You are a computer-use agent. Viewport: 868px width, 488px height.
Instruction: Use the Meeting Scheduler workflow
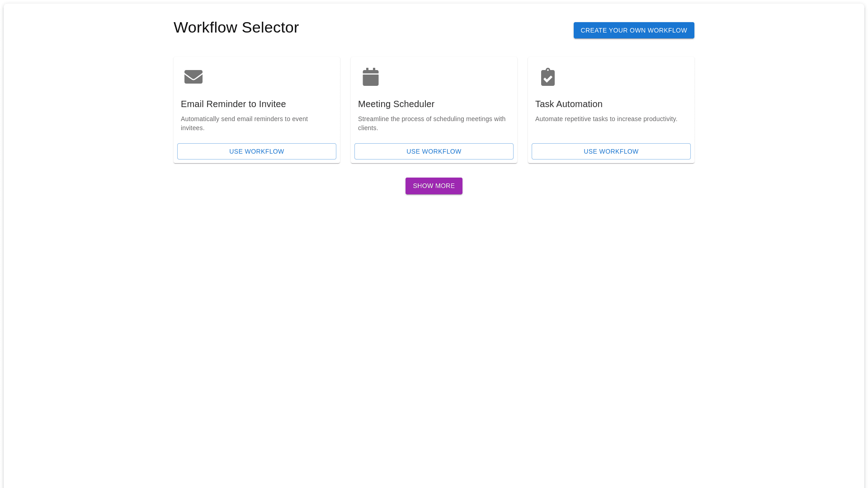coord(434,151)
